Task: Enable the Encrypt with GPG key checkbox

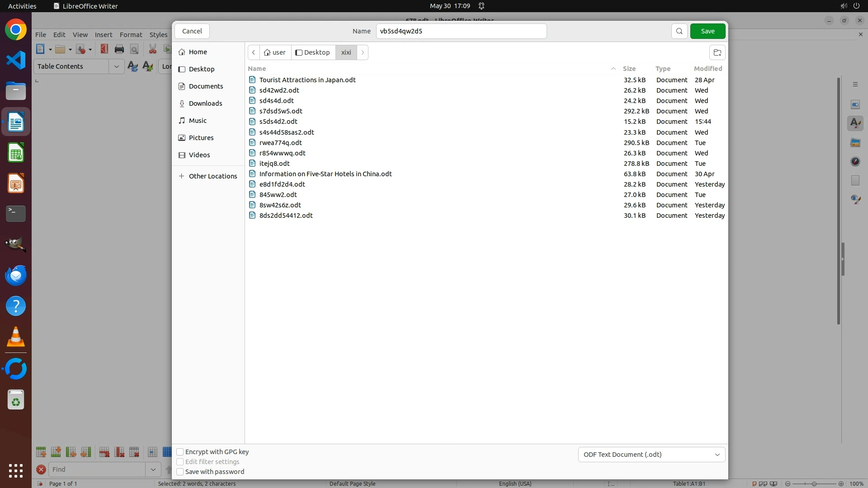Action: tap(180, 452)
